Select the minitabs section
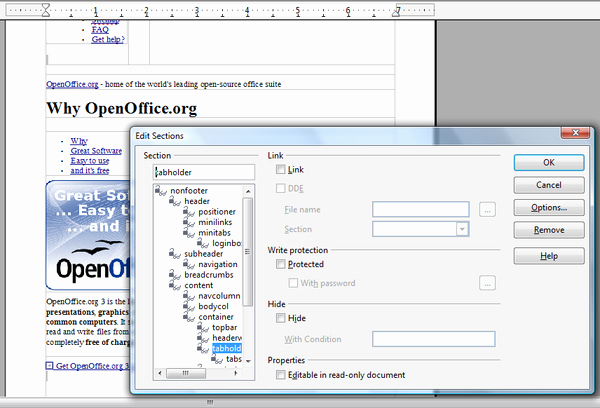600x408 pixels. click(x=214, y=232)
